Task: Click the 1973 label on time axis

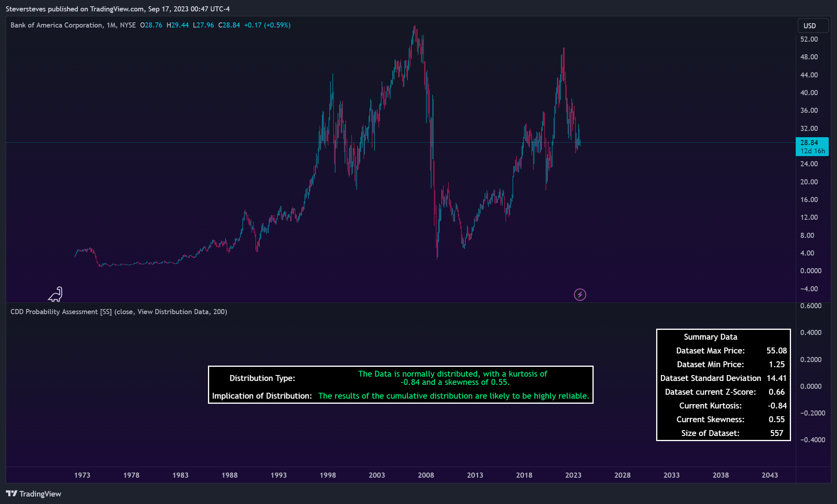Action: point(82,475)
